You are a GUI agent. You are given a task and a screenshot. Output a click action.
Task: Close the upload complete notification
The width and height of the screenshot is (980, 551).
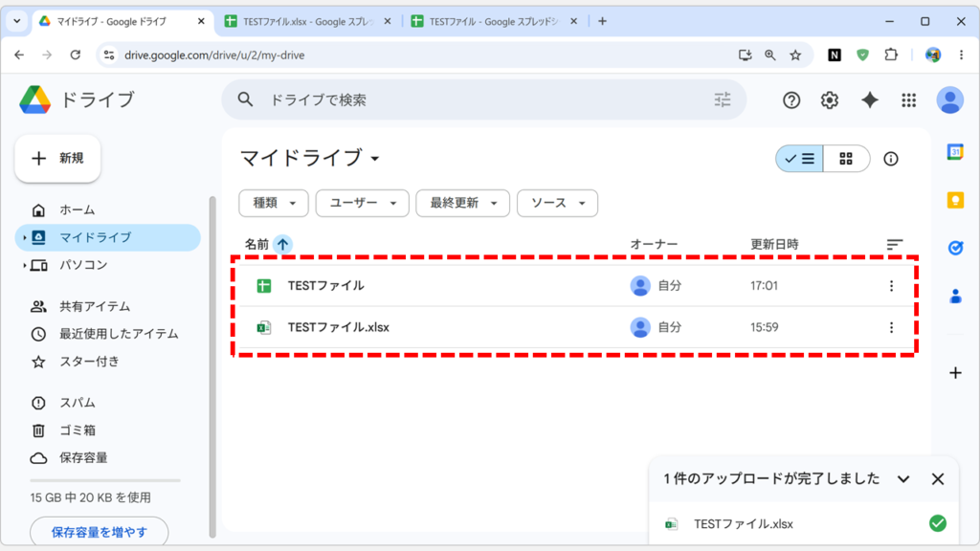coord(938,479)
